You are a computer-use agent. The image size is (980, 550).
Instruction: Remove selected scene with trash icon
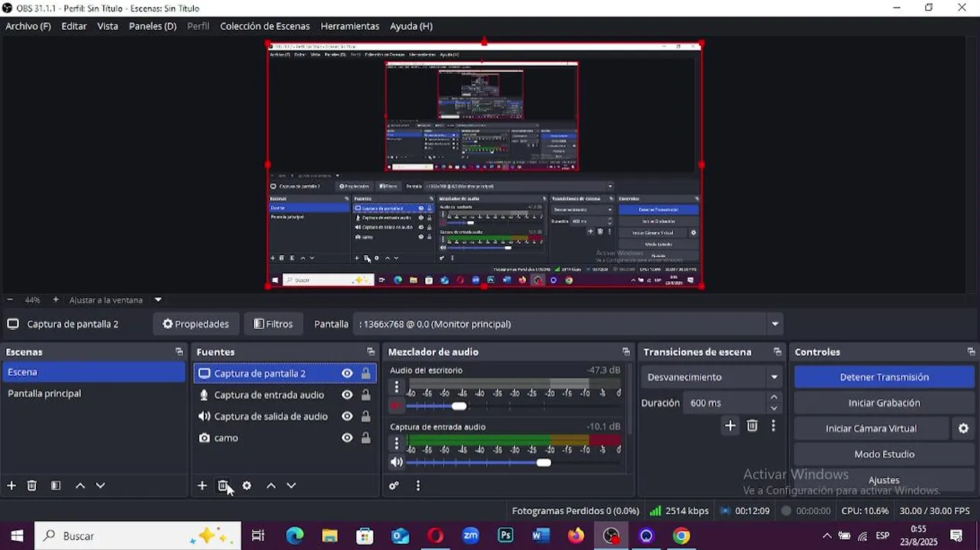click(x=32, y=486)
